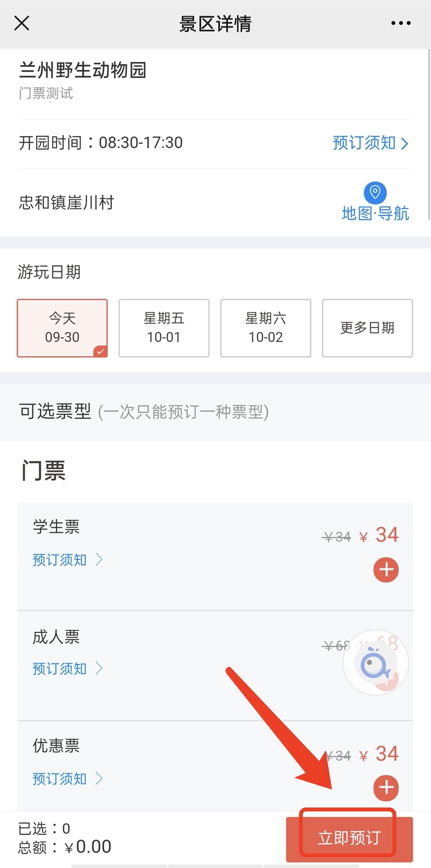The width and height of the screenshot is (431, 868).
Task: Open 更多日期 date picker
Action: click(x=367, y=328)
